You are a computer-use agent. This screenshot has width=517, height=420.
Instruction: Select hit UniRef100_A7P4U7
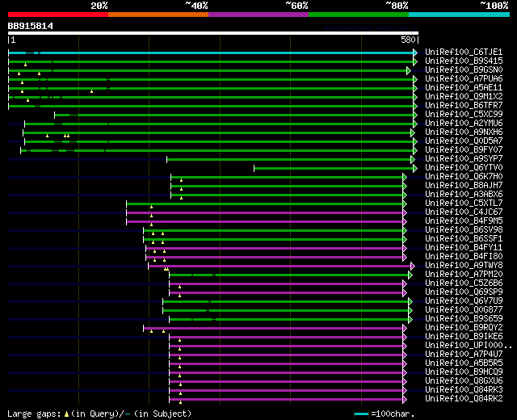pos(464,355)
